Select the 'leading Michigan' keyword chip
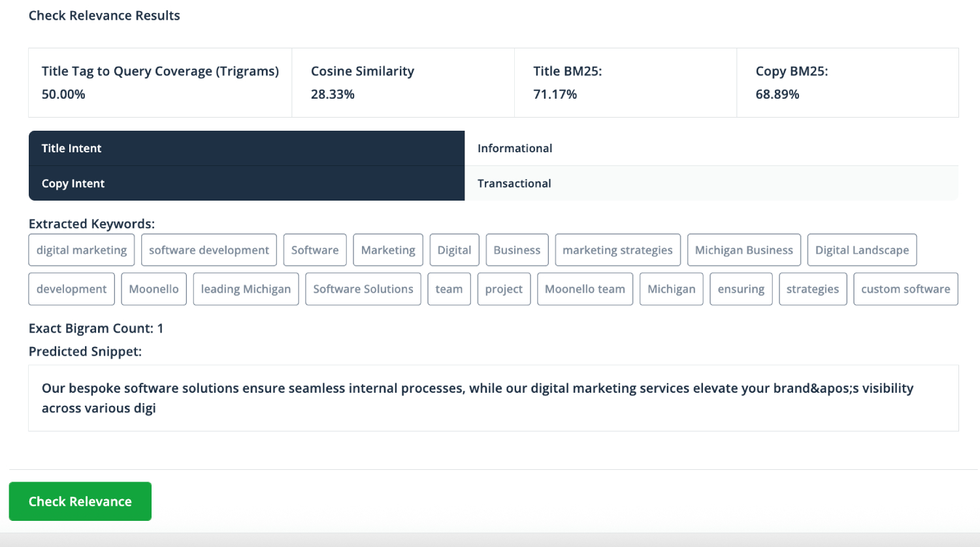 [246, 289]
